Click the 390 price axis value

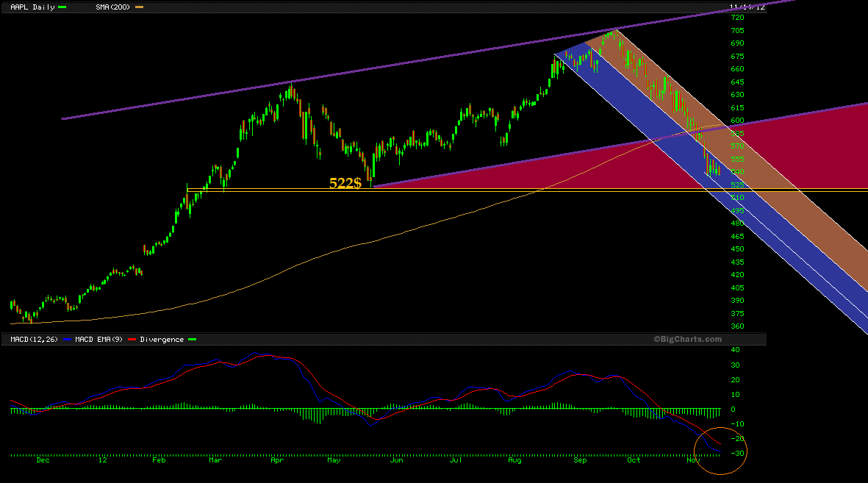point(737,301)
